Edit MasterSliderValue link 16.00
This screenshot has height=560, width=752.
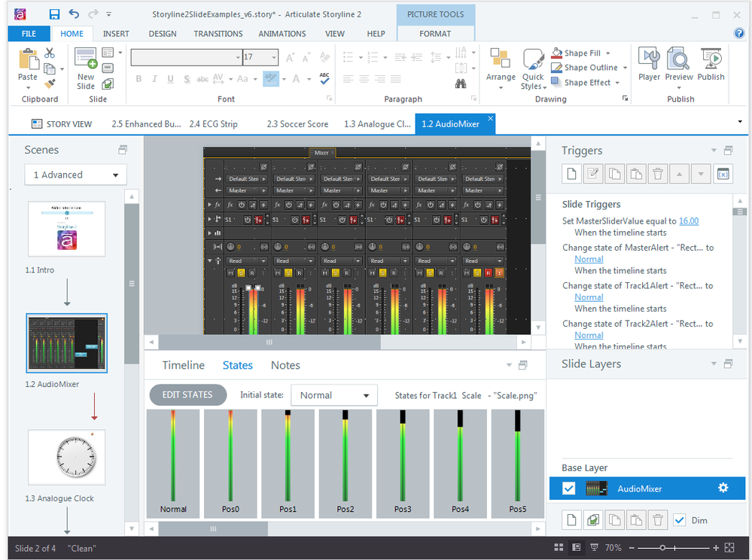pos(689,221)
